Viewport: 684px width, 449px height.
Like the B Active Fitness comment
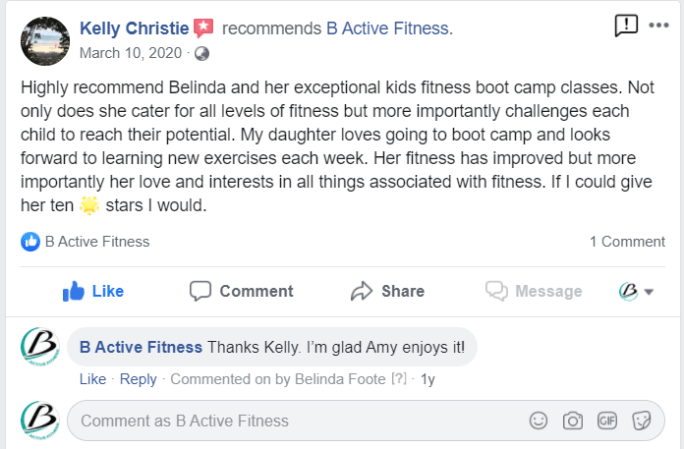click(x=92, y=379)
